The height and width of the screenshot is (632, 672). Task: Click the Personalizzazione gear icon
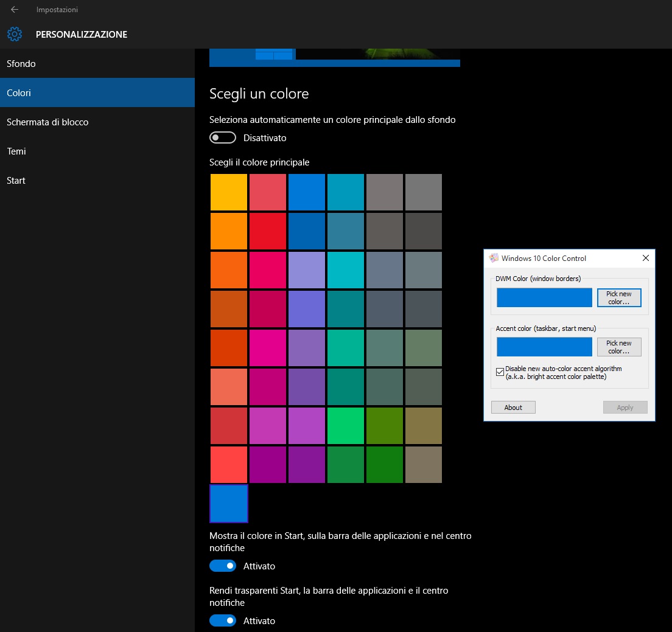pos(15,34)
